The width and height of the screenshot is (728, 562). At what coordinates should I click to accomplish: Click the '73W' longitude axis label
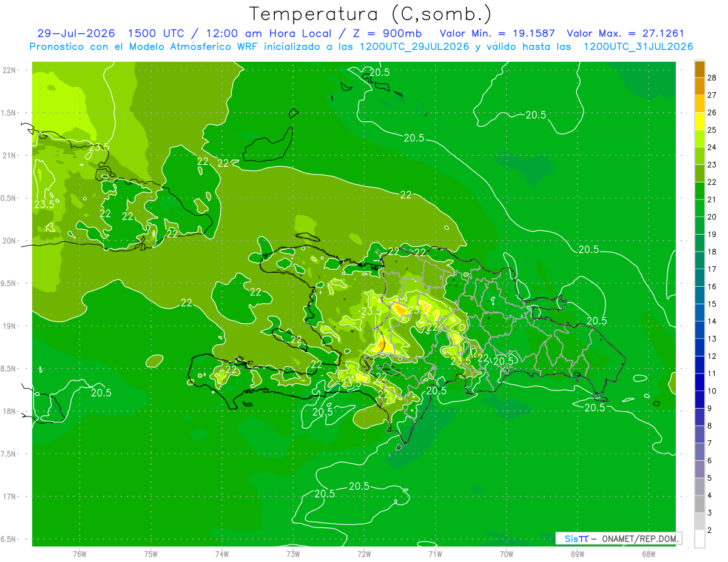pos(292,554)
